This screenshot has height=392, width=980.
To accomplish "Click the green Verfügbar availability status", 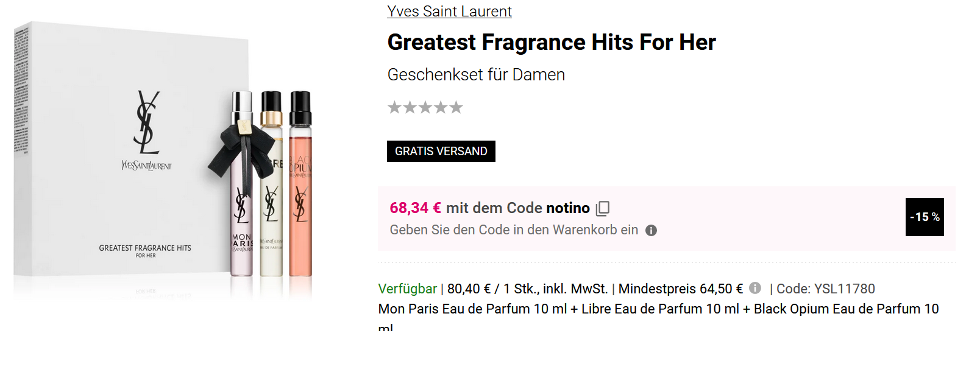I will point(407,289).
